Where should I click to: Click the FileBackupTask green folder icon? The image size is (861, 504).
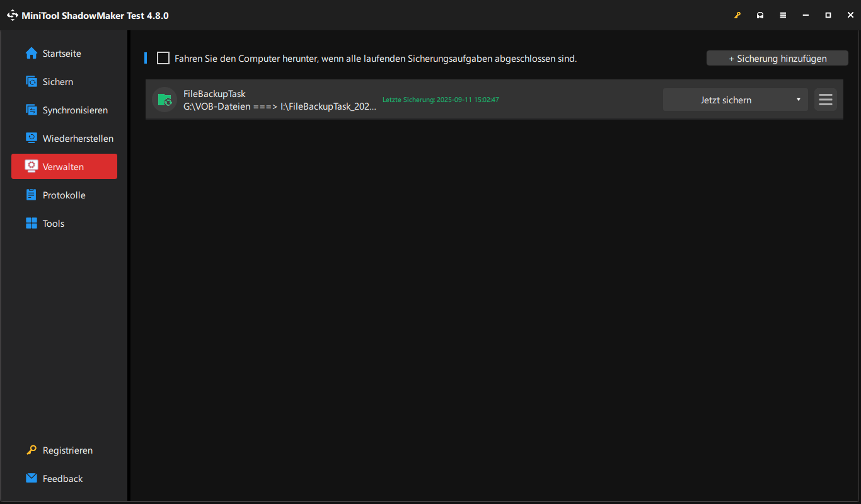(x=164, y=99)
